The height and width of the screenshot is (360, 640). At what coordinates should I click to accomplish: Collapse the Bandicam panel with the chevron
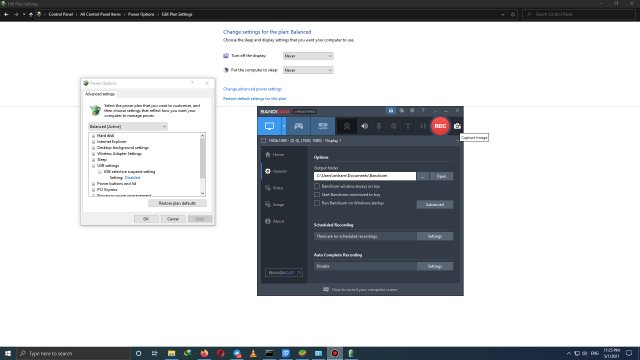pos(456,140)
